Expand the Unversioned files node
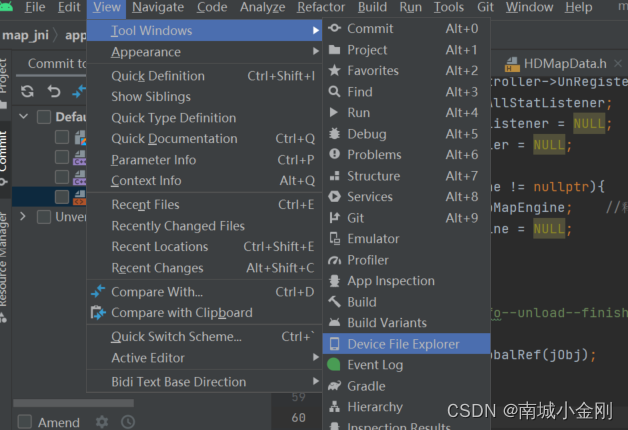Viewport: 628px width, 430px height. pos(23,217)
